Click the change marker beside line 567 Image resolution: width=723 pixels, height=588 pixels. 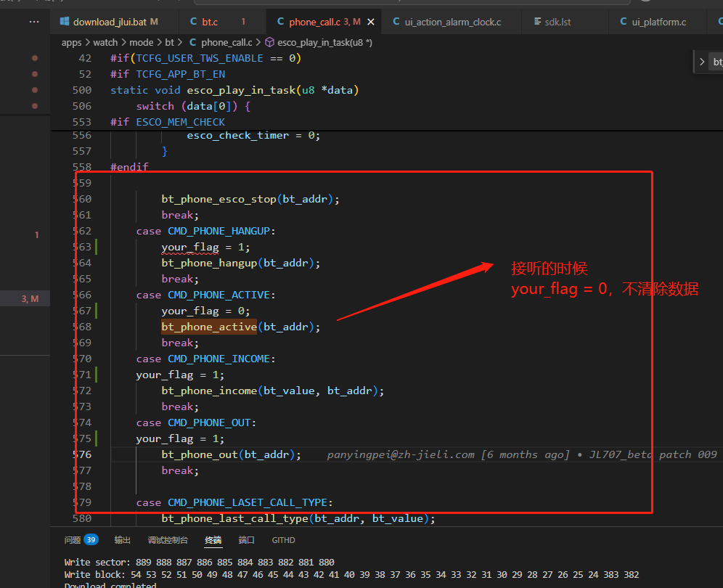point(97,311)
